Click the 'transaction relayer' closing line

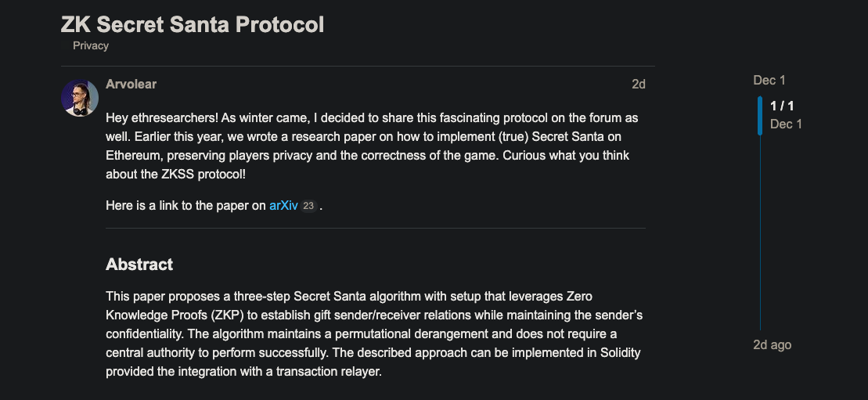pyautogui.click(x=243, y=371)
